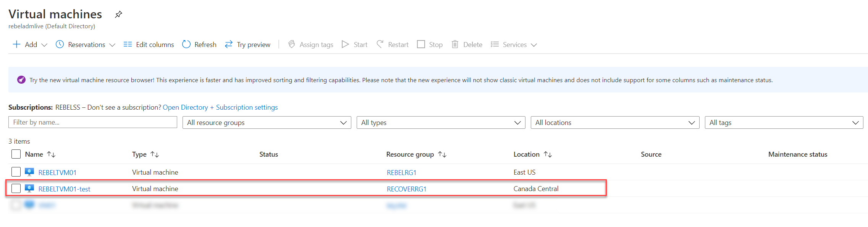868x227 pixels.
Task: Click the Add plus icon
Action: tap(16, 44)
